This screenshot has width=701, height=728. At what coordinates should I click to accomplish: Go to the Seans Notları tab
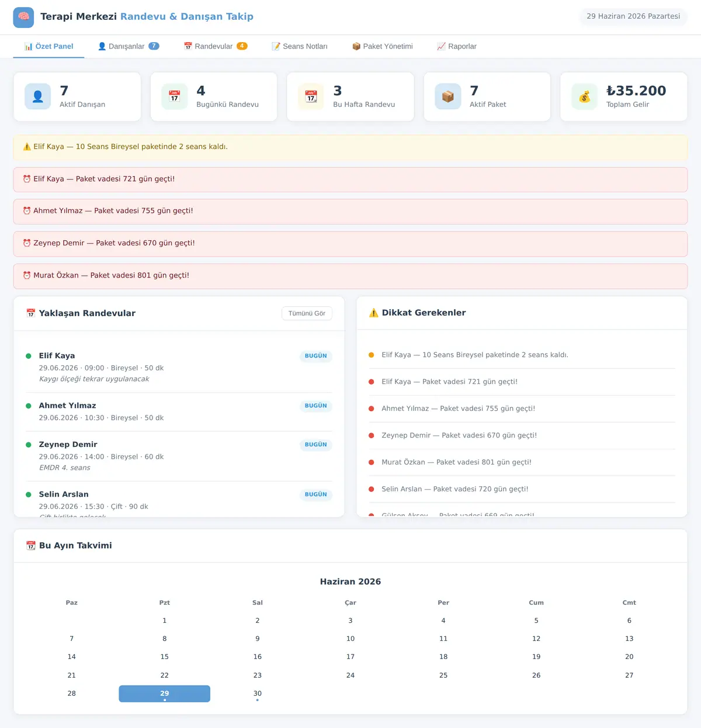coord(300,46)
